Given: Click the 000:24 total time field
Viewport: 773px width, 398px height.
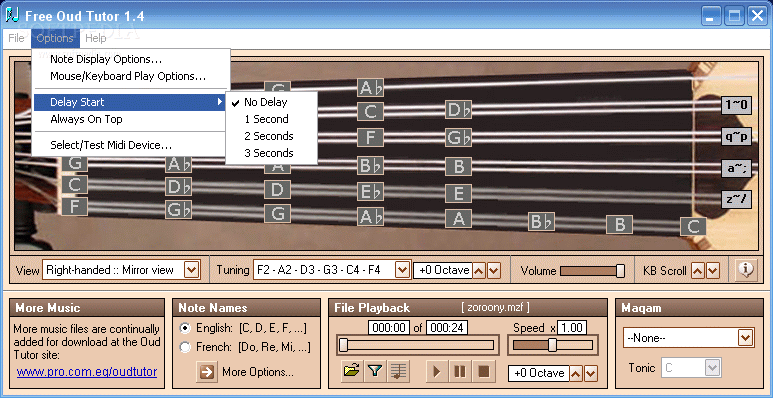Looking at the screenshot, I should tap(447, 327).
